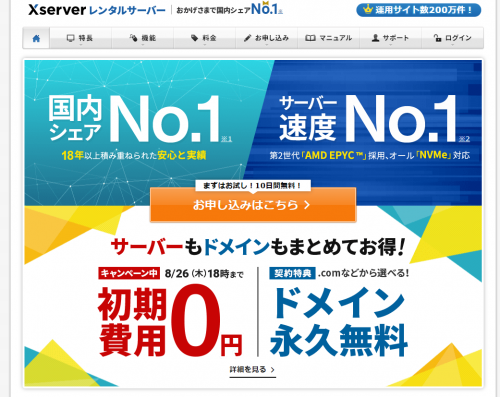Click the 運用サイト数200万件 badge

coord(419,10)
